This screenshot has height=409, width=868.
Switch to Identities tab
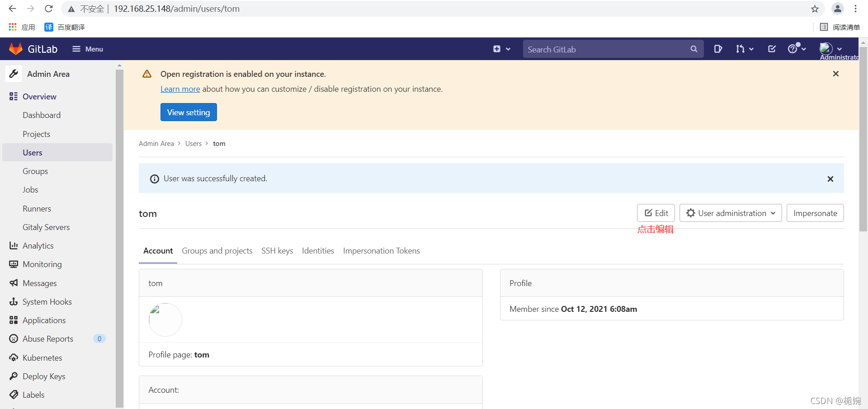318,251
